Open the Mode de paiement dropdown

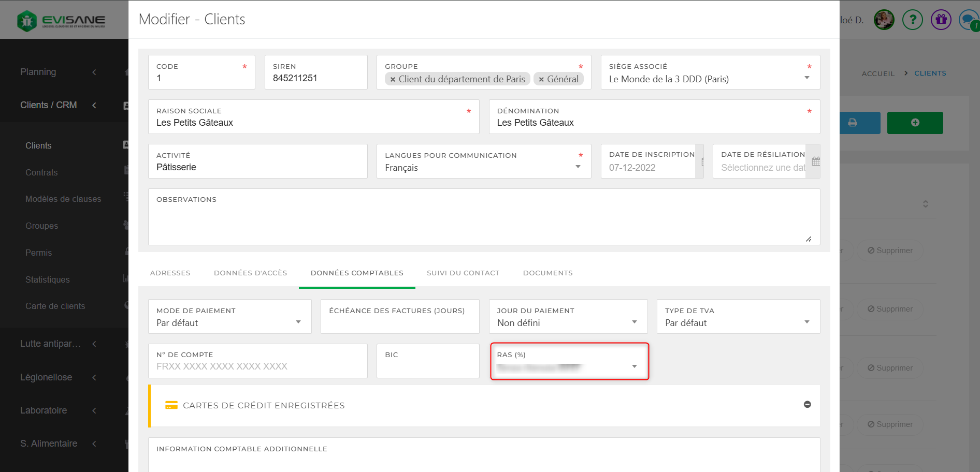[298, 322]
